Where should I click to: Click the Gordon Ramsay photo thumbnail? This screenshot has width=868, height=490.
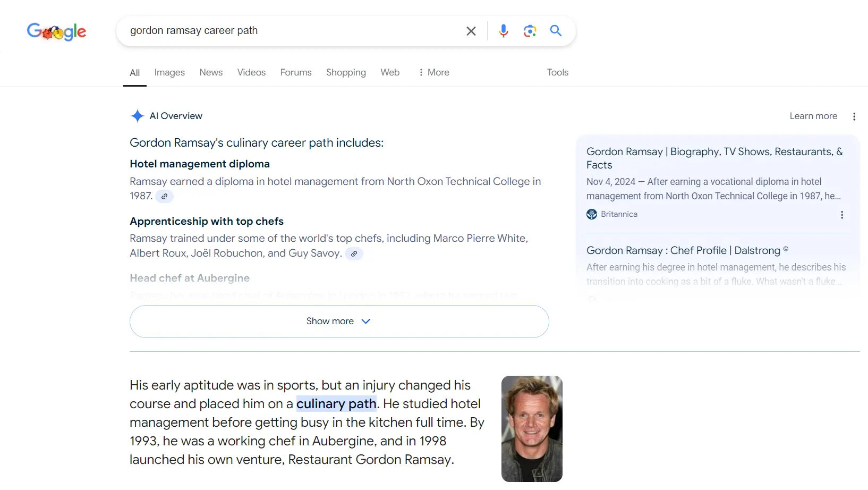[532, 429]
